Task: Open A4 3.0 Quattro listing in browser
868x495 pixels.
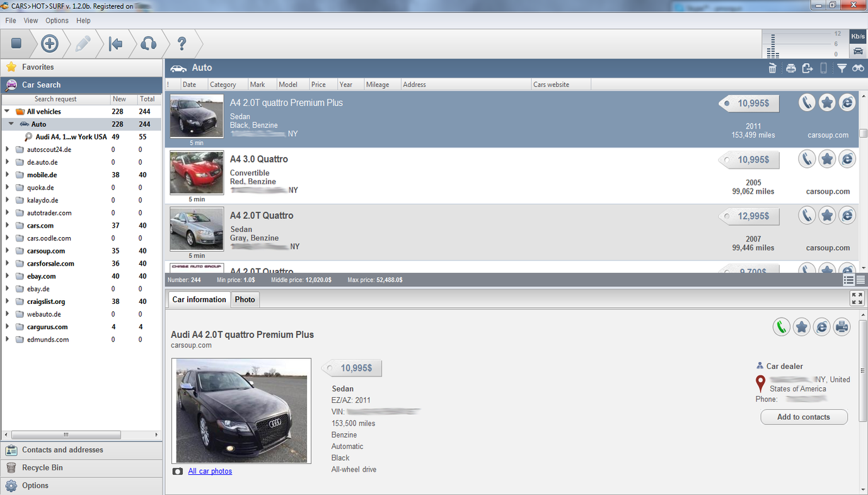Action: tap(847, 159)
